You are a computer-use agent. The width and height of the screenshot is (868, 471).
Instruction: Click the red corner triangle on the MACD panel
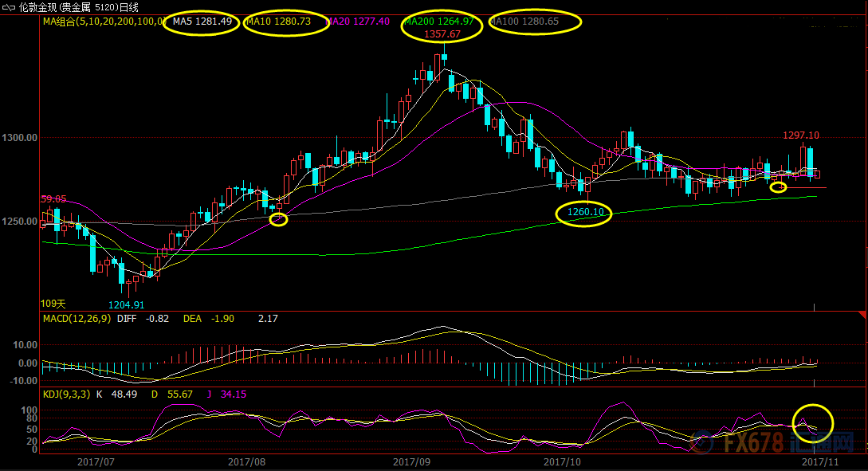pos(862,315)
